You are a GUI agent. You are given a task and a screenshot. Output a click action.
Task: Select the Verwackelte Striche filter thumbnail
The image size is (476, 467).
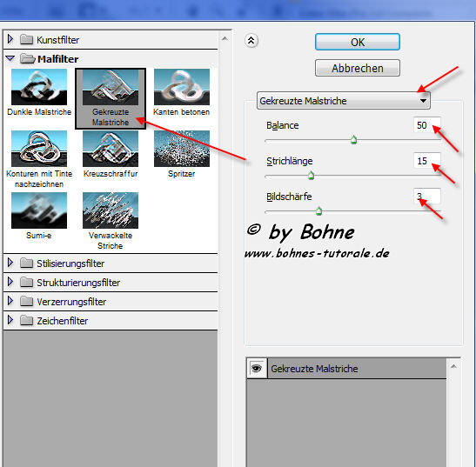[111, 210]
